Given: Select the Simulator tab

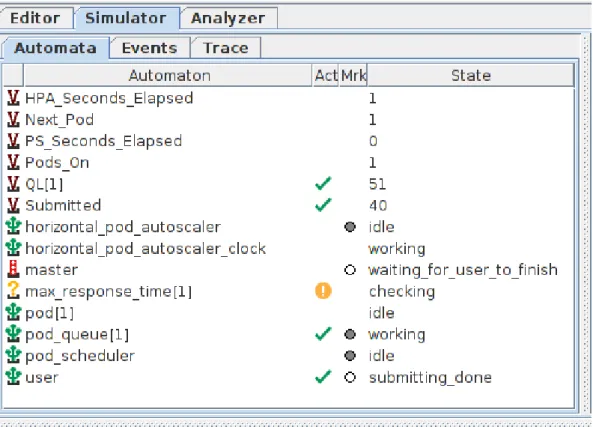Looking at the screenshot, I should [x=126, y=18].
